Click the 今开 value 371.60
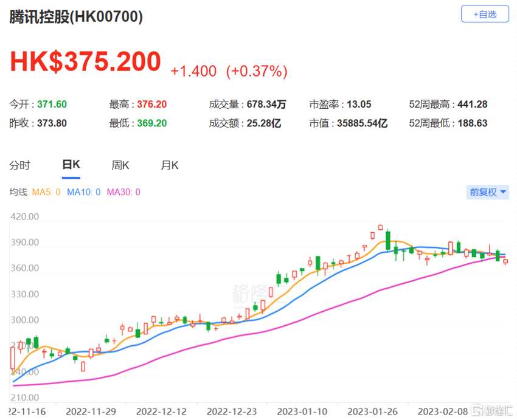The width and height of the screenshot is (517, 420). [x=52, y=105]
